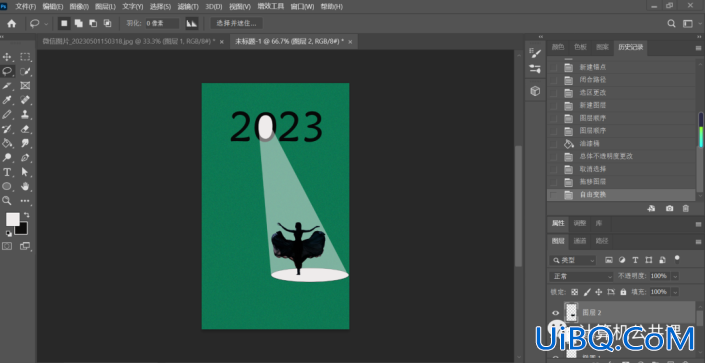Screen dimensions: 705x363
Task: Select the Eyedropper tool
Action: (x=7, y=100)
